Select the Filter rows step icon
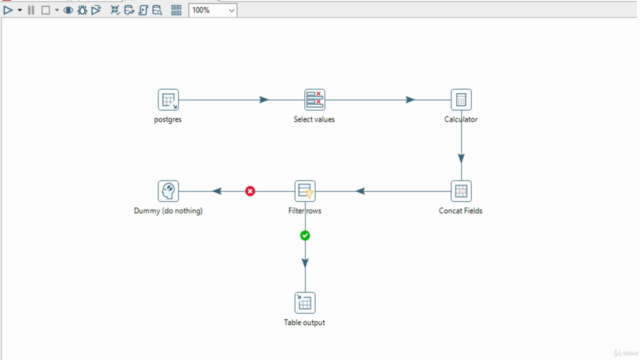640x360 pixels. tap(305, 191)
